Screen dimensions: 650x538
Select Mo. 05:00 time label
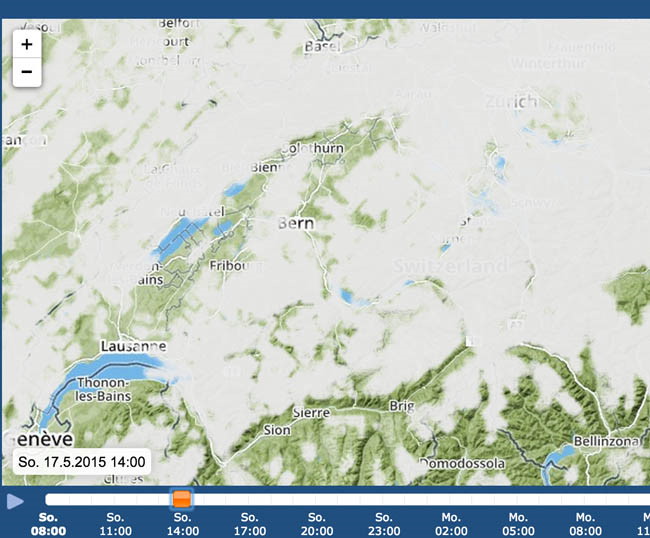coord(518,524)
